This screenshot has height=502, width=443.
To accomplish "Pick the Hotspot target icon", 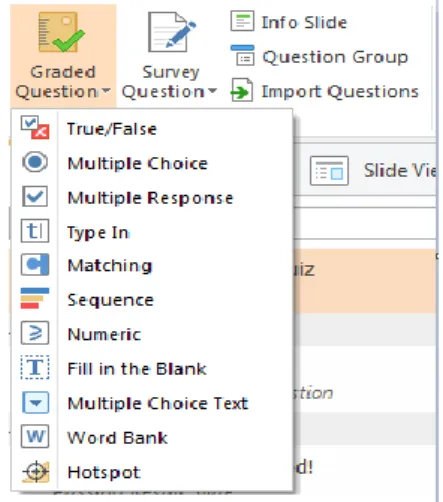I will 36,471.
